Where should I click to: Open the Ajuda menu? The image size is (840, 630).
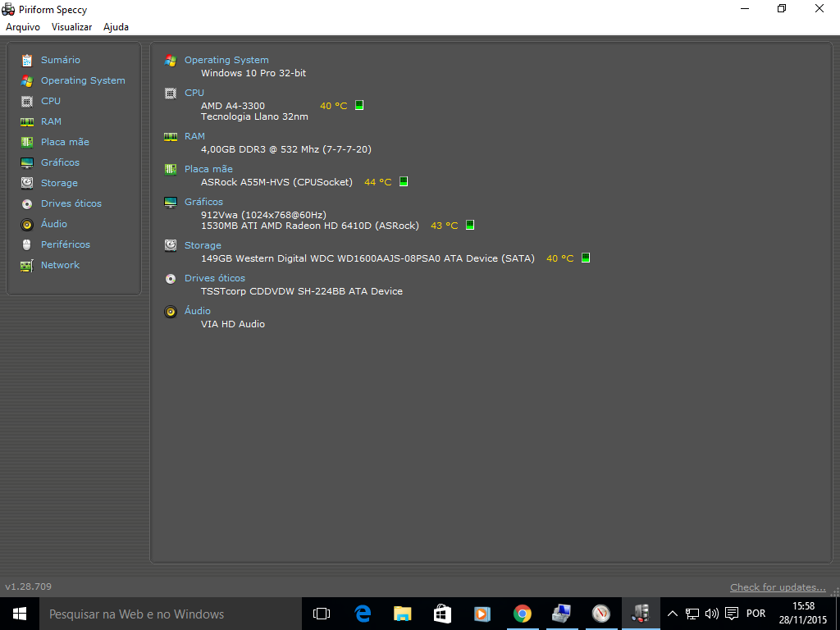(x=116, y=27)
